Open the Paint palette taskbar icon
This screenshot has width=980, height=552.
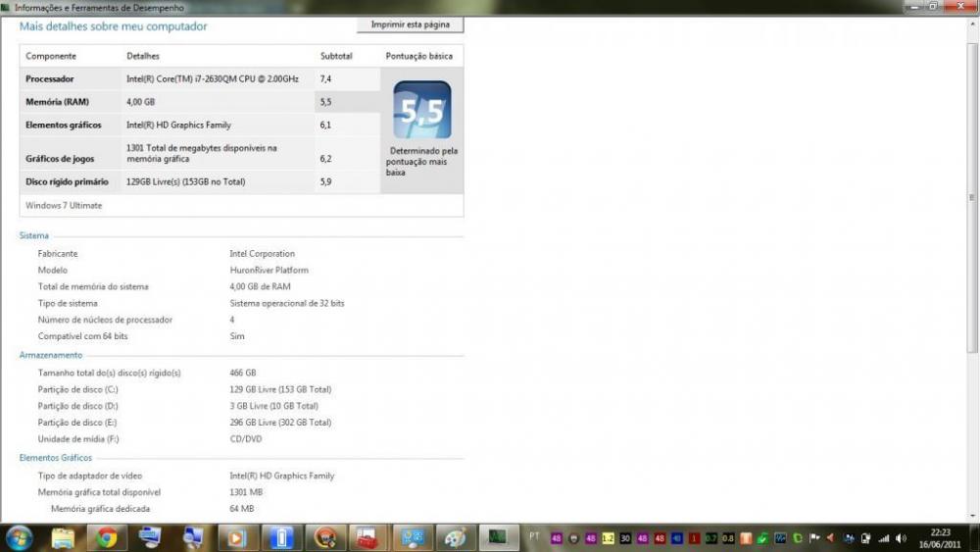tap(455, 537)
